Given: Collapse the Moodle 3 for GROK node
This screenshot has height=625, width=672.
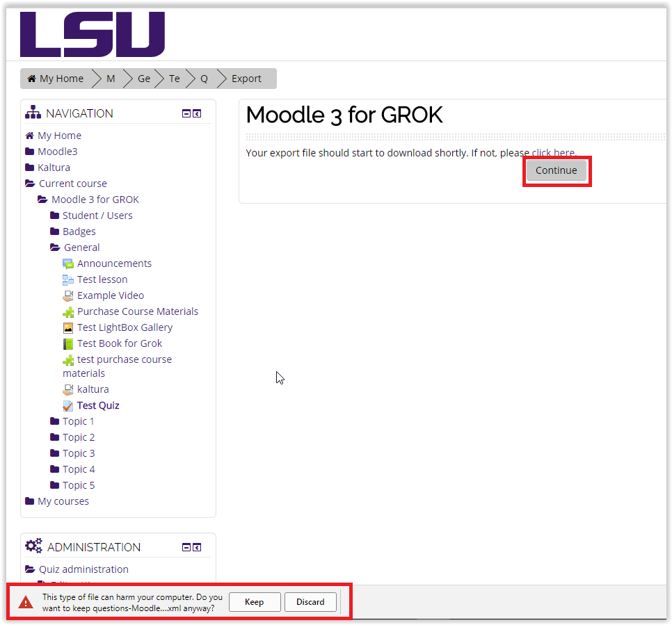Looking at the screenshot, I should click(42, 200).
